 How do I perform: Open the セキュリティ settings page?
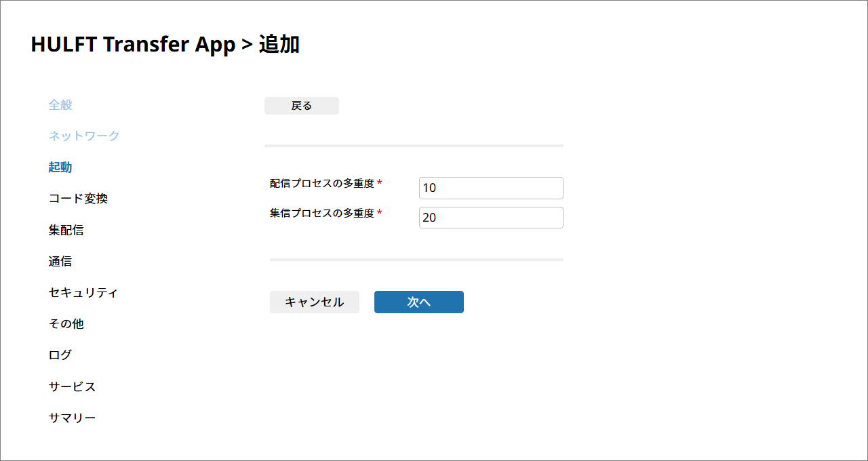point(83,293)
